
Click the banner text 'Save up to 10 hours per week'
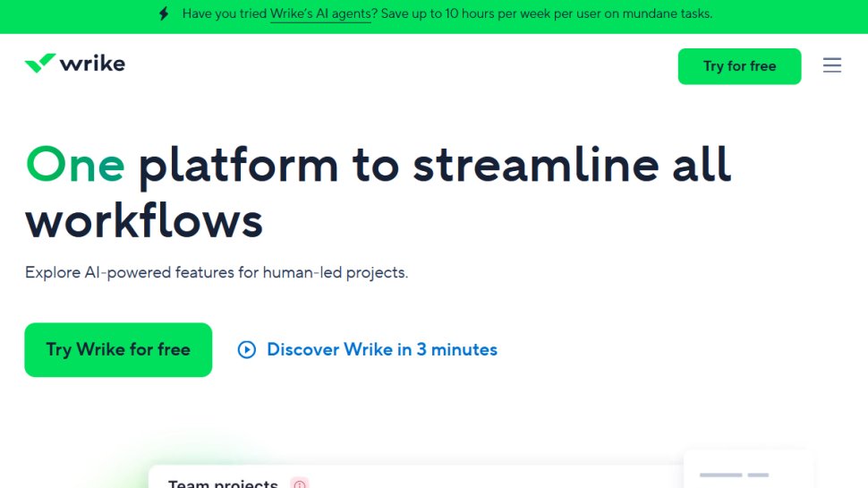465,13
